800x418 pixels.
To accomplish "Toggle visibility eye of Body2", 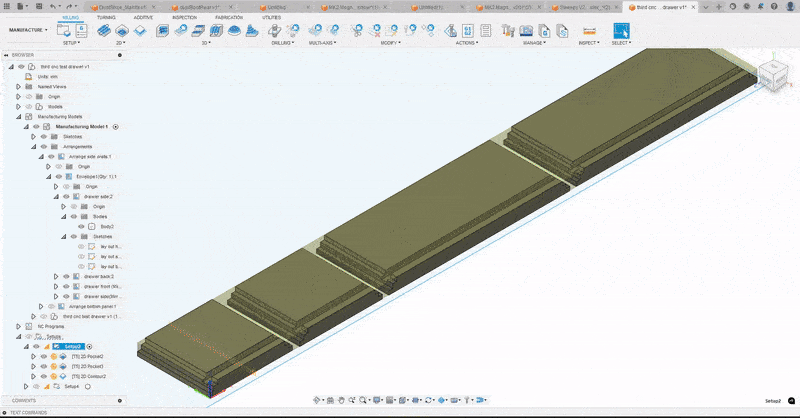I will pos(81,227).
